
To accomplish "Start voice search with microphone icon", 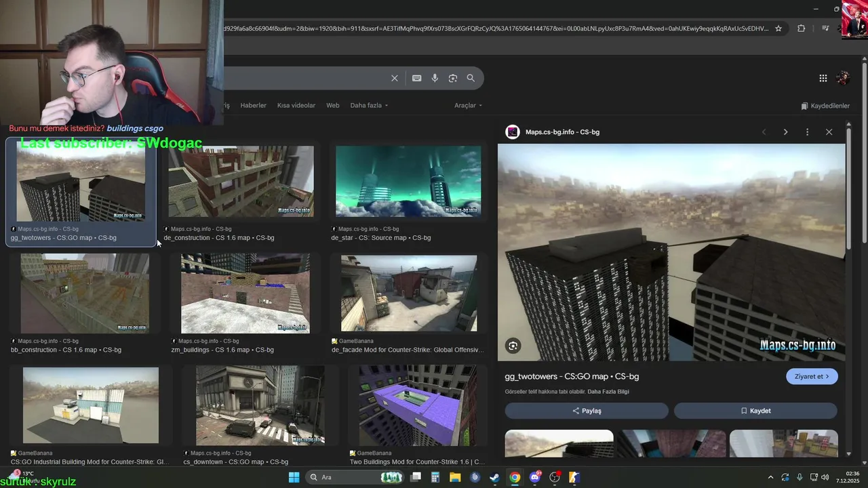I will point(435,78).
